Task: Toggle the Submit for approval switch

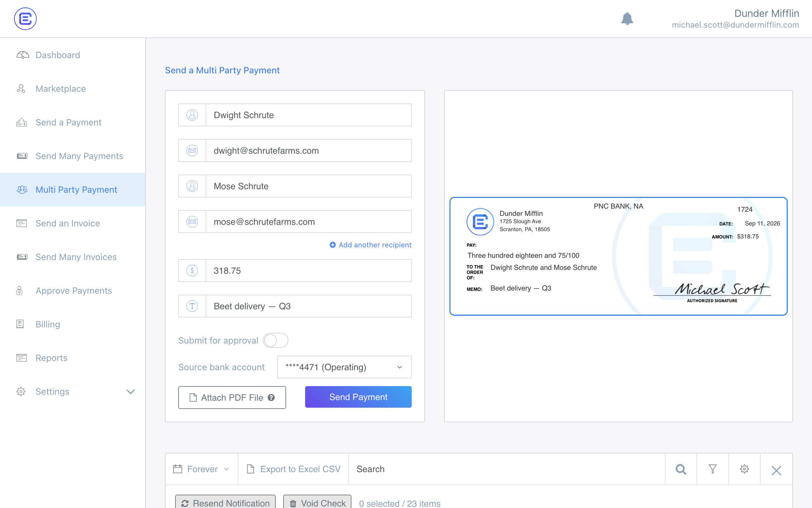Action: point(275,340)
